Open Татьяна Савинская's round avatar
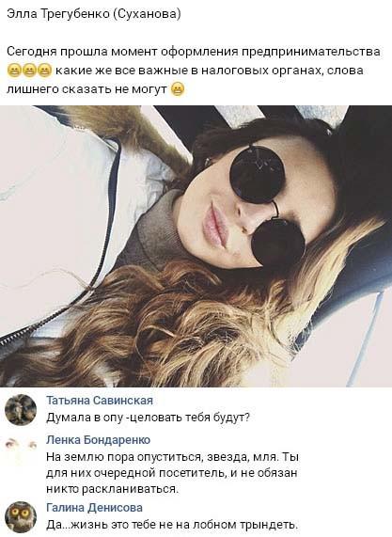This screenshot has height=537, width=392. coord(21,410)
